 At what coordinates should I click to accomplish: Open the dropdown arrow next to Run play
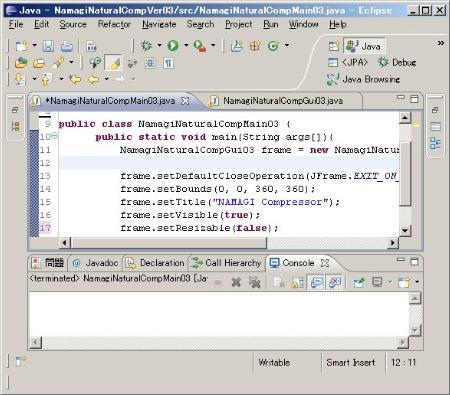pos(186,45)
